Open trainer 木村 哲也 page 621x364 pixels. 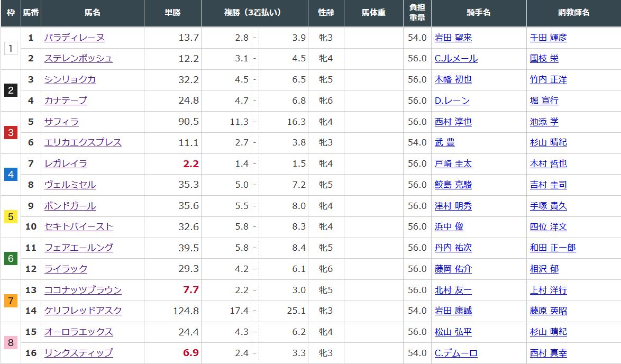click(548, 164)
